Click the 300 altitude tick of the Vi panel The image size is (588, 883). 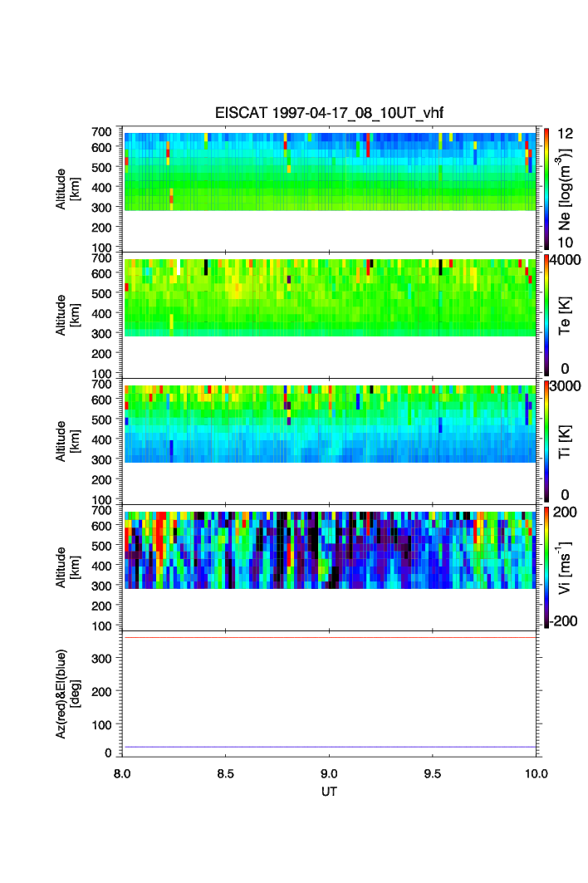[101, 586]
